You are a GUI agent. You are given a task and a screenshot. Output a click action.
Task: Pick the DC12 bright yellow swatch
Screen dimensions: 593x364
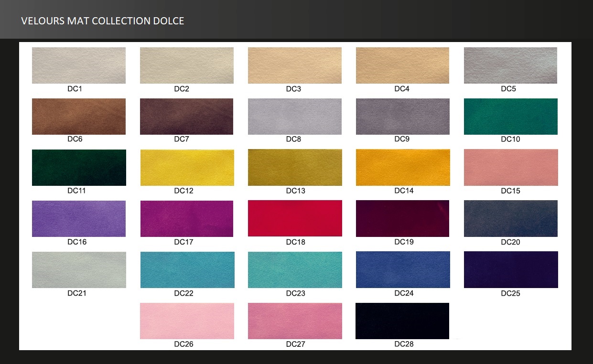(187, 168)
